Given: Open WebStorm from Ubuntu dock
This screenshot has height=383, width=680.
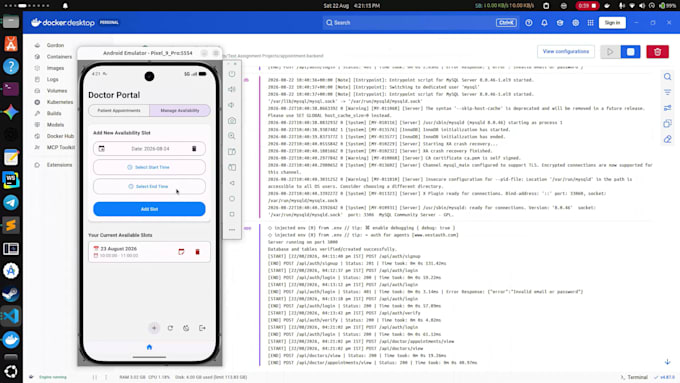Looking at the screenshot, I should coord(11,180).
